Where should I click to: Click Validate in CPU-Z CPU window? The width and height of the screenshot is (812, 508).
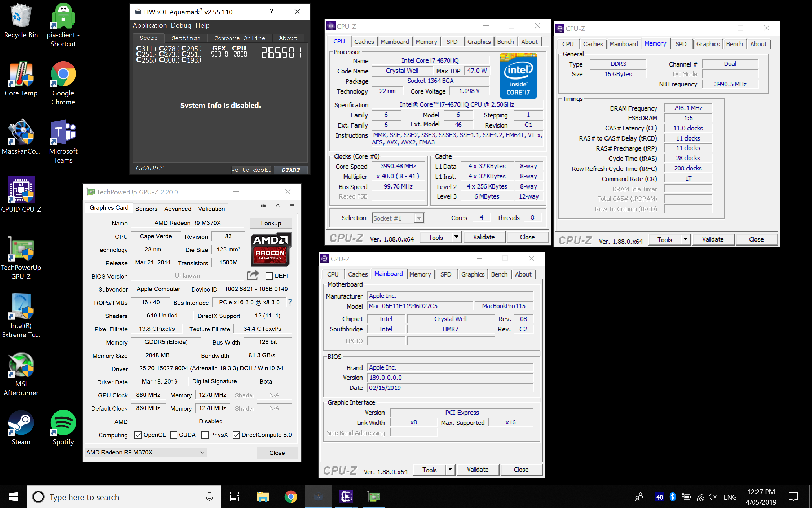[x=484, y=237]
